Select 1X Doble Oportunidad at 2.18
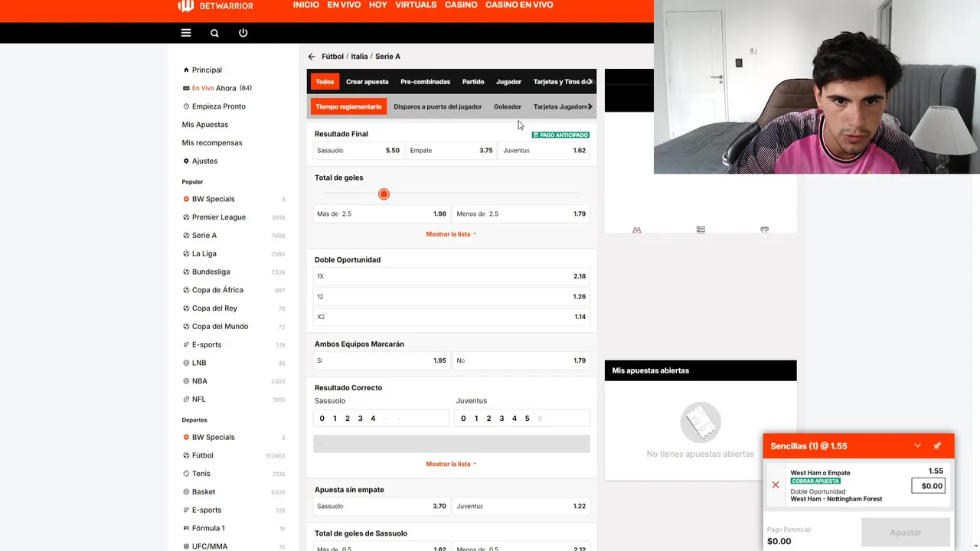The width and height of the screenshot is (980, 551). [452, 276]
